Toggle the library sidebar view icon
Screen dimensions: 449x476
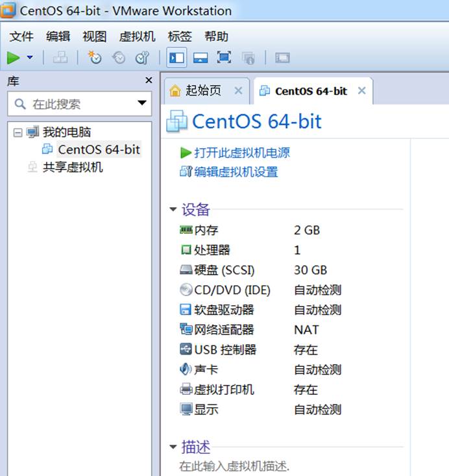[176, 57]
